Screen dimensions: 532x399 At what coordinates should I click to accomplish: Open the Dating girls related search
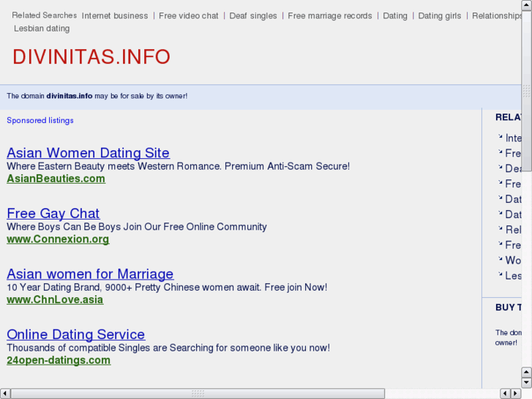tap(440, 16)
